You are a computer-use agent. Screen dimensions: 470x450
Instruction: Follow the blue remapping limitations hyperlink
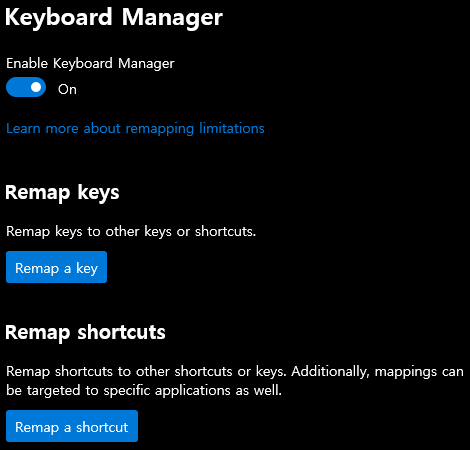pos(135,129)
